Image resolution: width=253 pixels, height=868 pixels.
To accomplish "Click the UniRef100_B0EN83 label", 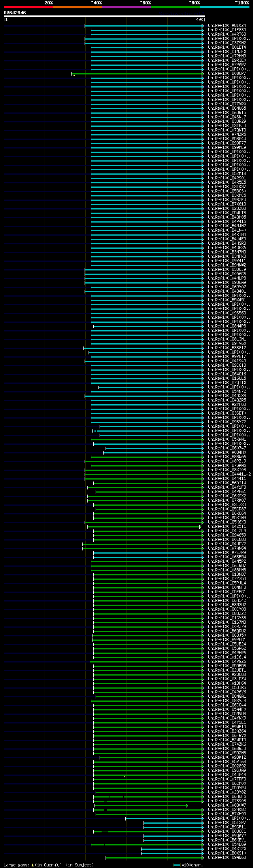I will pyautogui.click(x=227, y=540).
